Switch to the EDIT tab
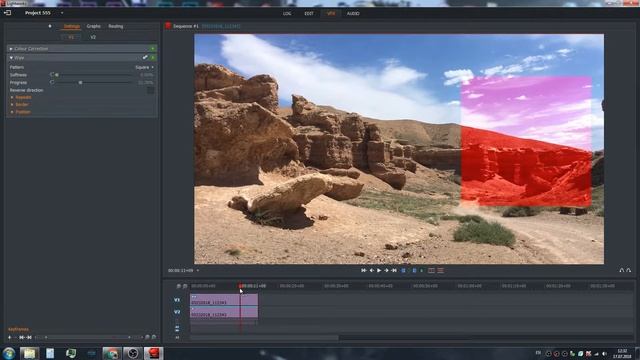Screen dimensions: 640x360 point(309,13)
